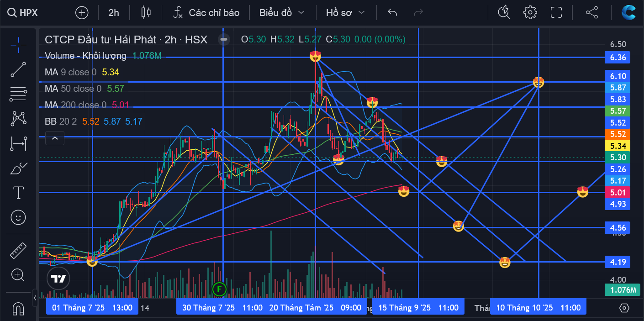Click the compare or add symbol plus icon
This screenshot has height=321, width=644.
pyautogui.click(x=82, y=13)
